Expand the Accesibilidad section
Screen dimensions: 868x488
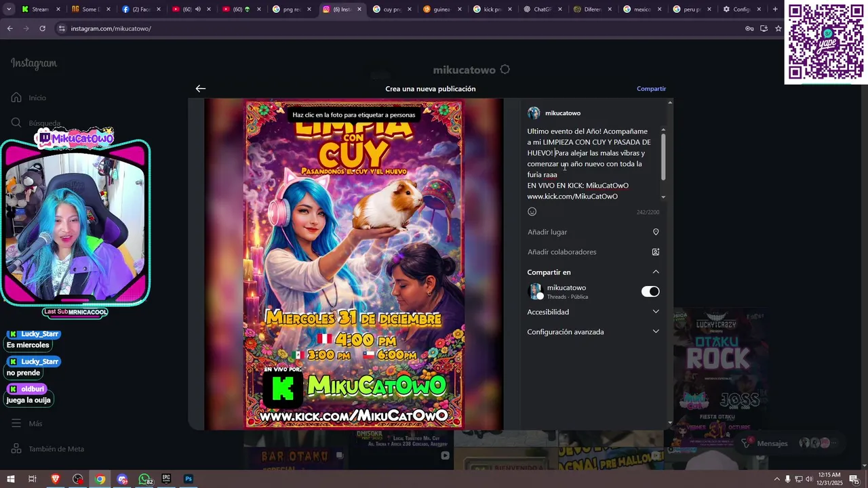click(656, 312)
